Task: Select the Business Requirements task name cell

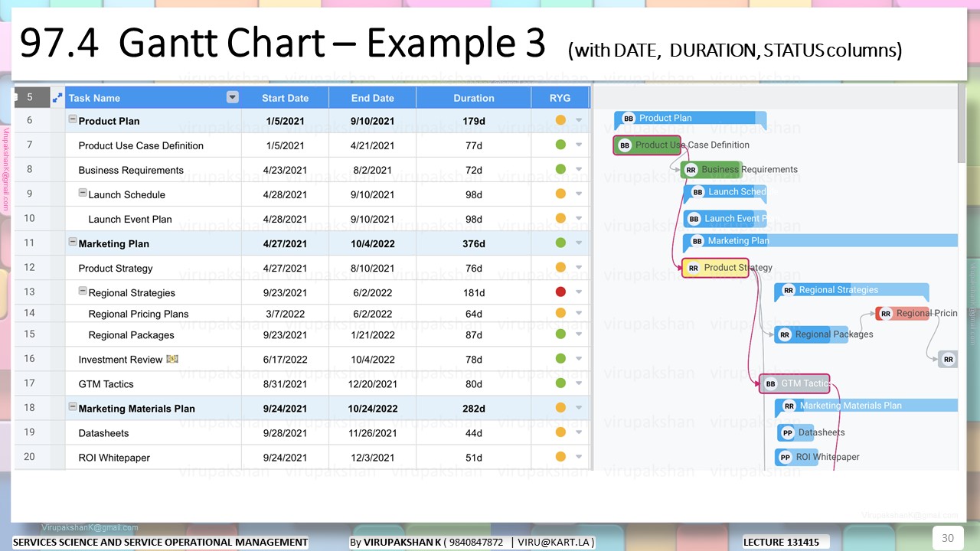Action: [153, 170]
